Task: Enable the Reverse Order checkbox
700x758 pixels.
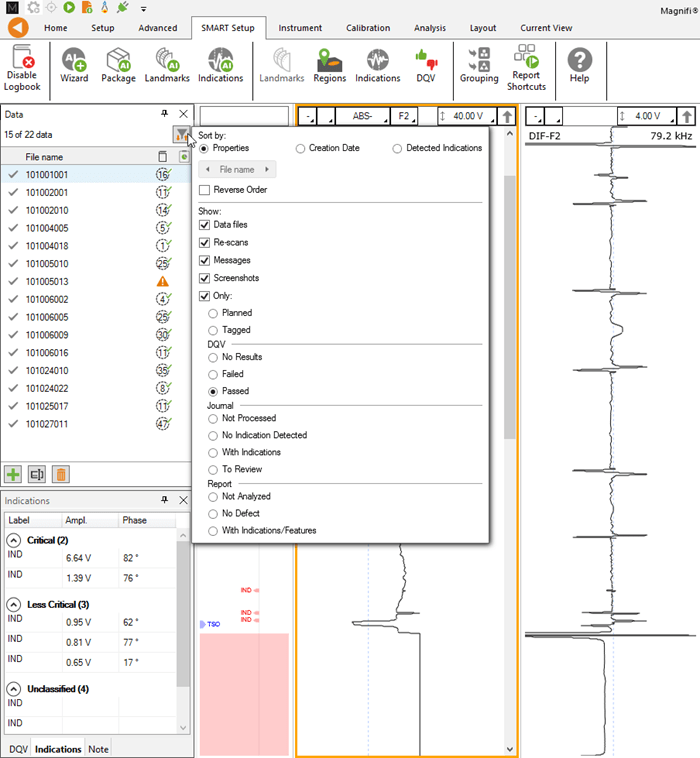Action: (x=205, y=190)
